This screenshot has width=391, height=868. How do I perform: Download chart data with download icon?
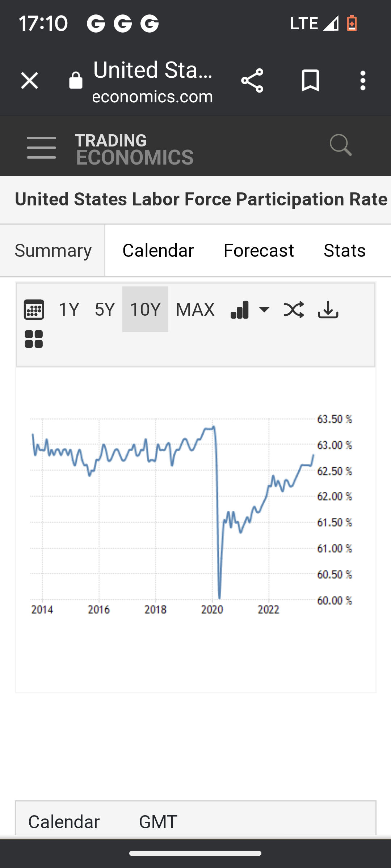tap(328, 310)
